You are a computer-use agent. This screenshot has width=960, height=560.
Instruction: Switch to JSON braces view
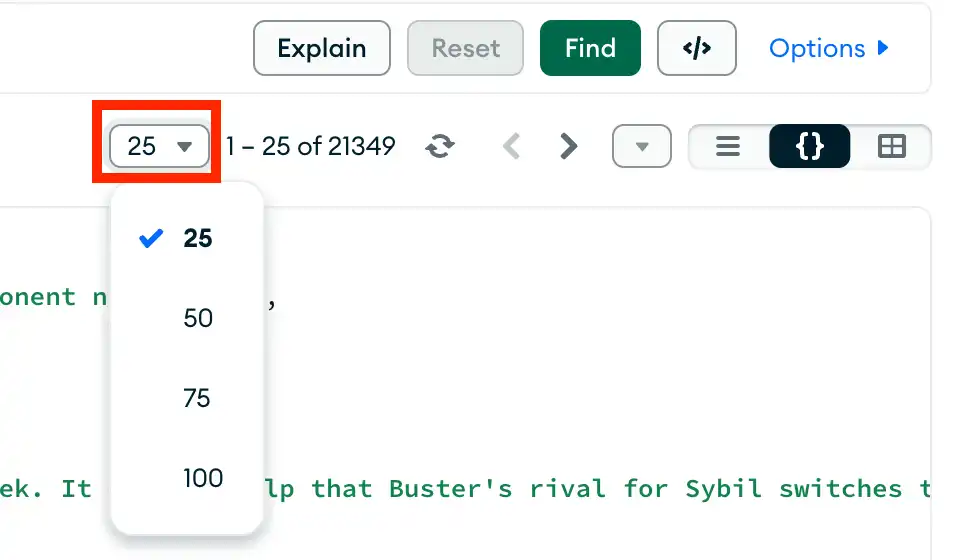[x=809, y=147]
